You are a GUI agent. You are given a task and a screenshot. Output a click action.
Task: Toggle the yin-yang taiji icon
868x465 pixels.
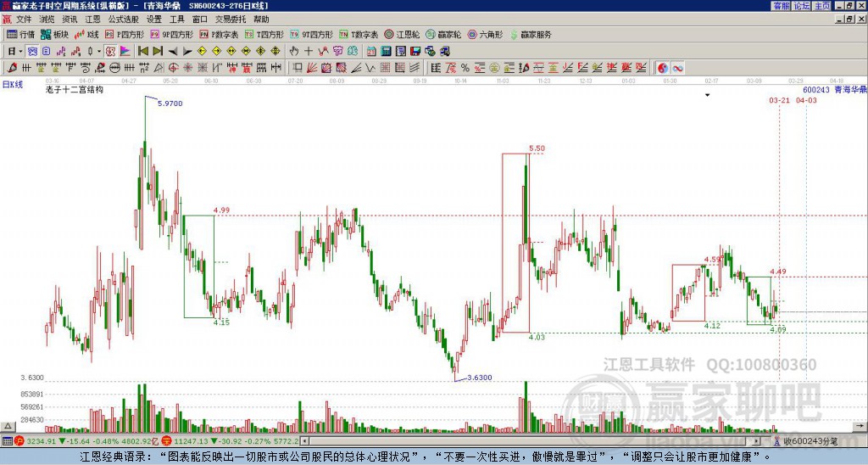[663, 68]
